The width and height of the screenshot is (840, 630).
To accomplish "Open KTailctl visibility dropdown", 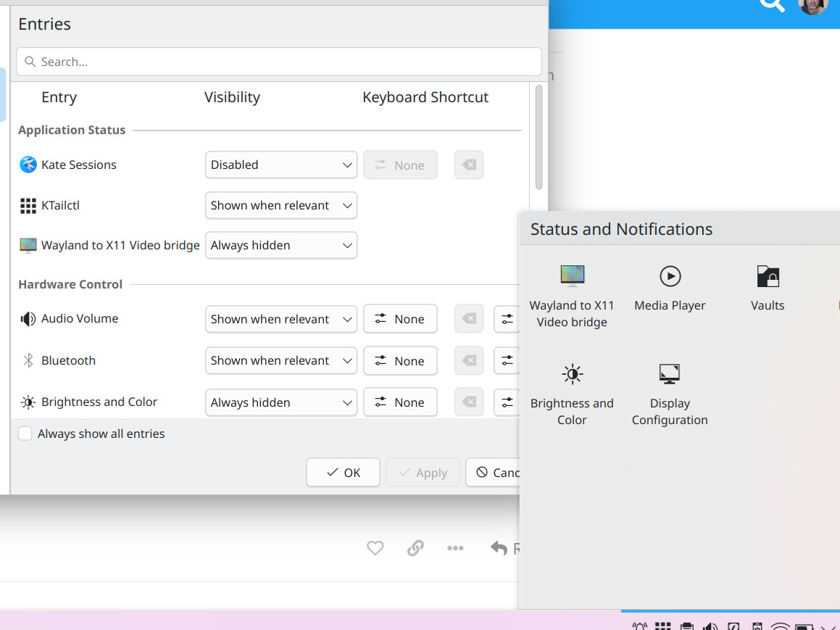I will tap(280, 206).
